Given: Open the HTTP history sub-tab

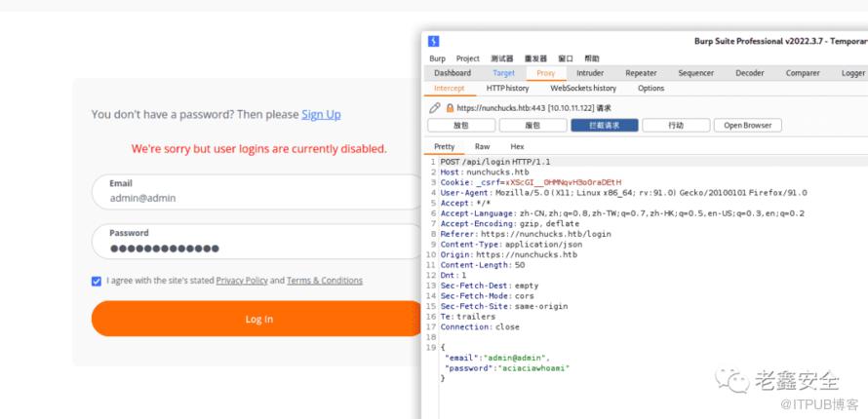Looking at the screenshot, I should pos(507,89).
